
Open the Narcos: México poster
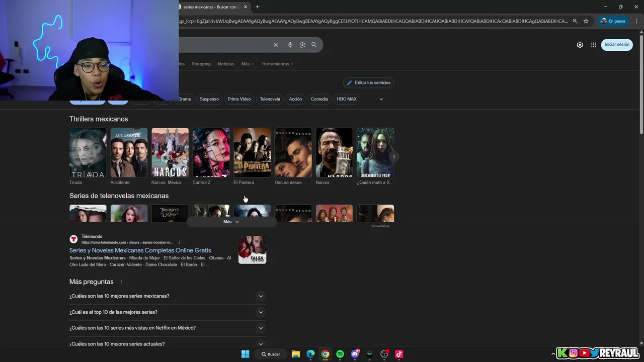(x=170, y=152)
